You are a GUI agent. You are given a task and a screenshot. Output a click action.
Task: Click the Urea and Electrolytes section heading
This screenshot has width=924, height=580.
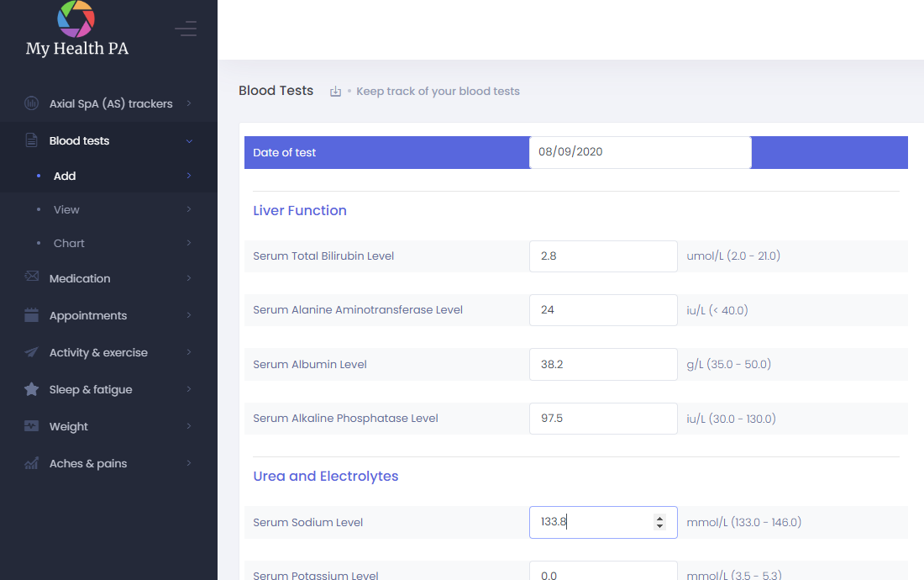pos(326,477)
